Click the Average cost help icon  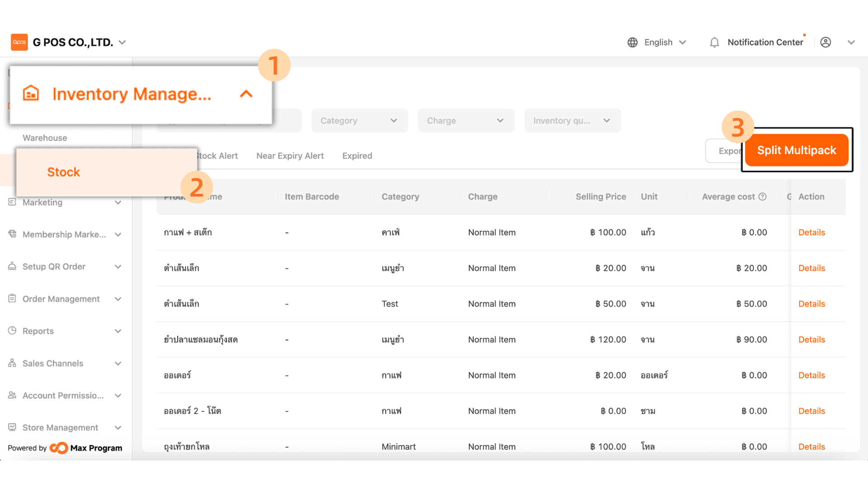pos(763,197)
